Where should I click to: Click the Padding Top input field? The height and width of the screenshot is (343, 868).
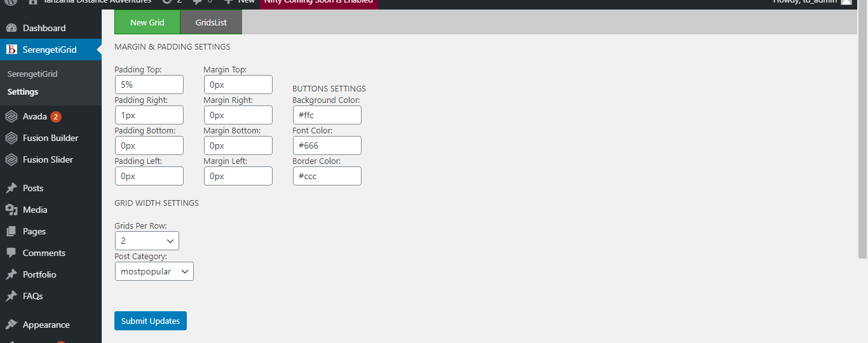click(149, 84)
